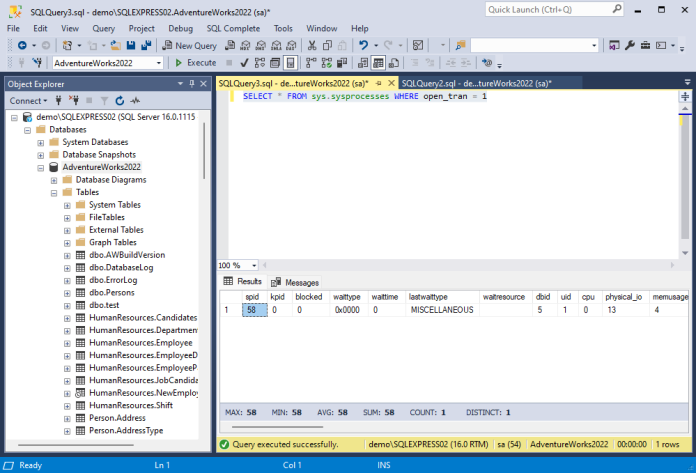Toggle Include Actual Execution Plan button
This screenshot has width=696, height=473.
click(x=311, y=63)
